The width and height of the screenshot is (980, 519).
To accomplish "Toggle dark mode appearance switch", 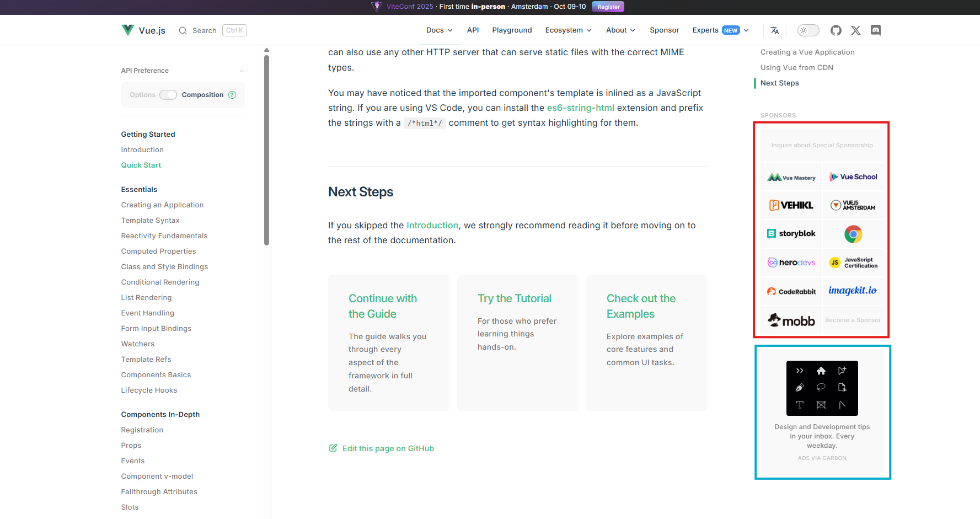I will tap(808, 30).
